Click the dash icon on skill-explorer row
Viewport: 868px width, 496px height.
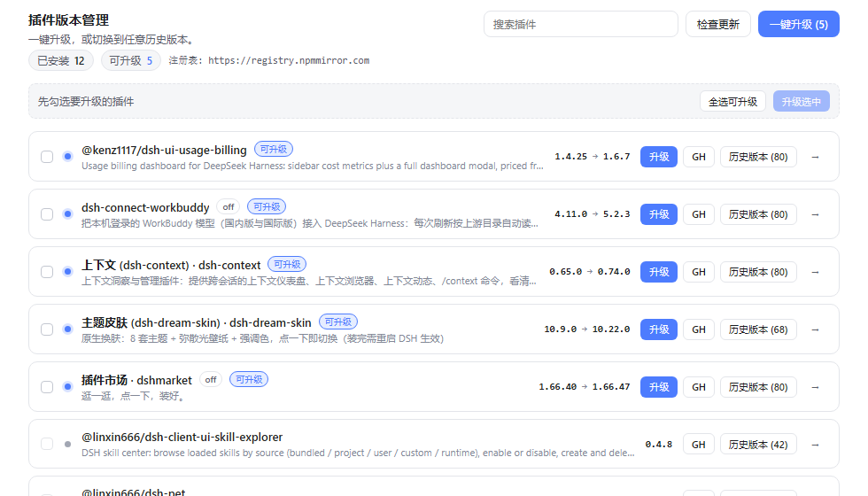point(815,445)
